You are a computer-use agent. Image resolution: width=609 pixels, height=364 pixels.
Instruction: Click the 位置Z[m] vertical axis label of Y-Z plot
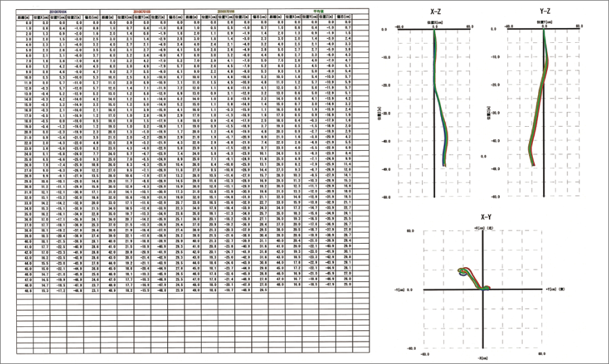coord(489,113)
